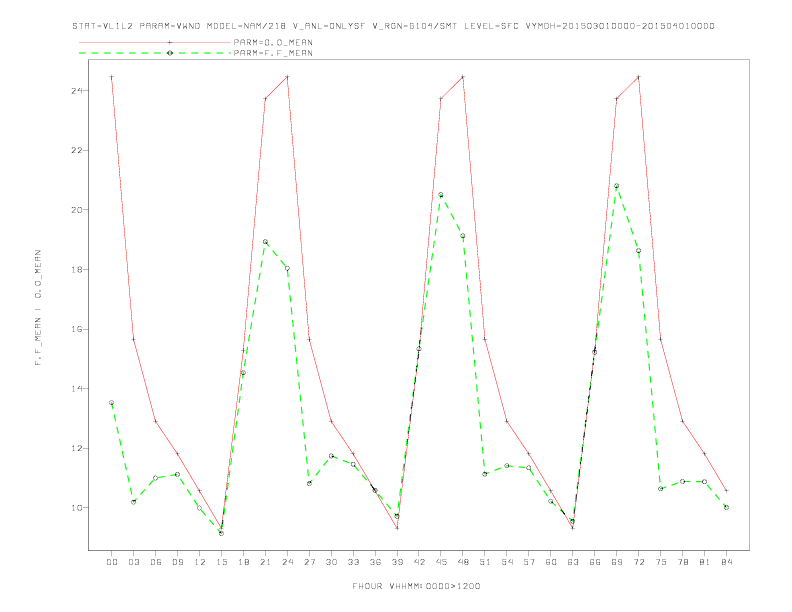Click green forecast circle at hour 51

point(485,474)
